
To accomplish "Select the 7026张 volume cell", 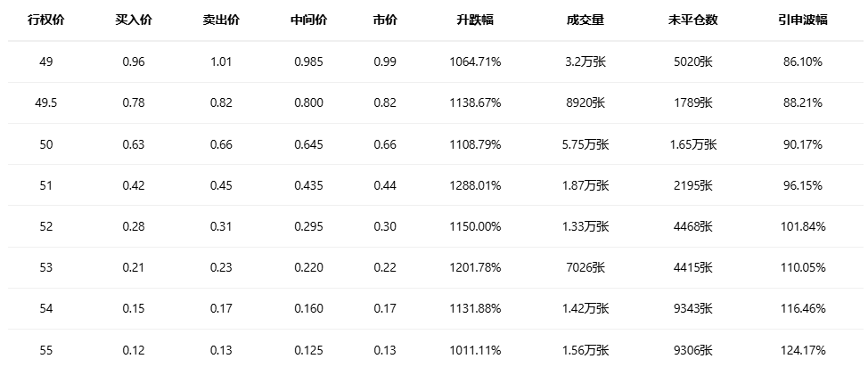I will point(585,267).
